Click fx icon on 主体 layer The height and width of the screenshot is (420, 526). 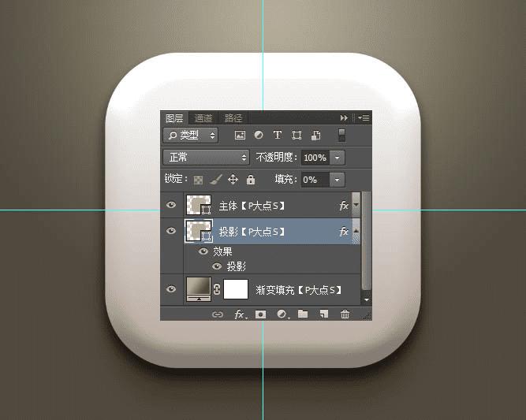(344, 205)
